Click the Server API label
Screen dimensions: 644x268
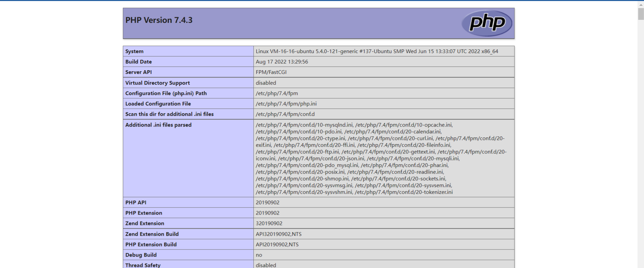pos(139,72)
